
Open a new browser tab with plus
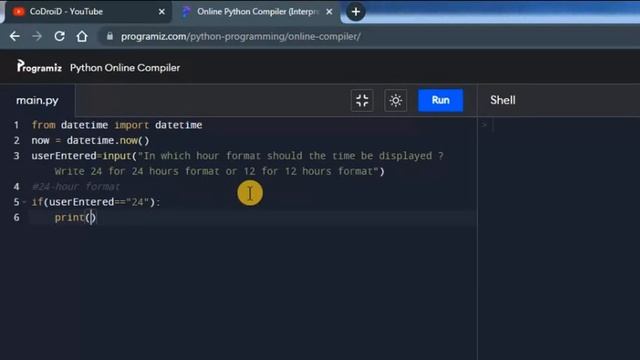point(356,12)
